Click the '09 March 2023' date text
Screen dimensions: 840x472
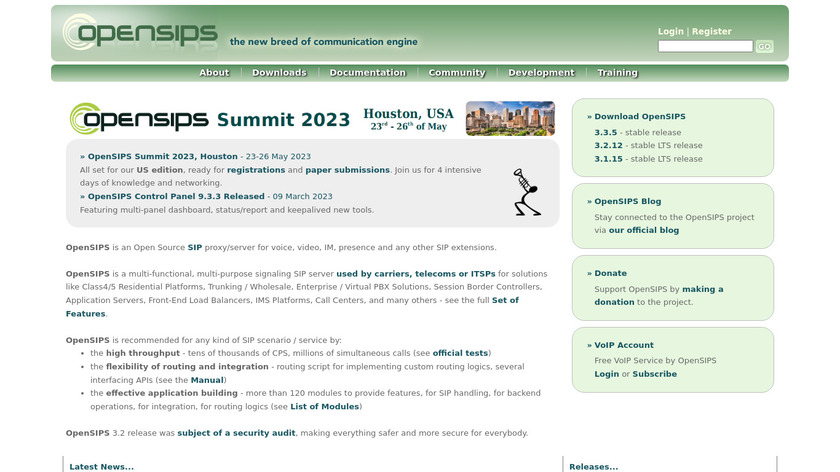point(302,196)
